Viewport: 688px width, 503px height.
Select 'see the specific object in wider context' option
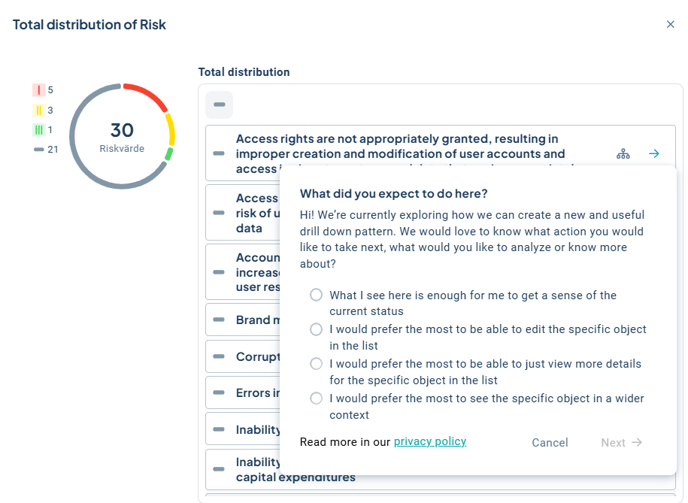click(316, 398)
